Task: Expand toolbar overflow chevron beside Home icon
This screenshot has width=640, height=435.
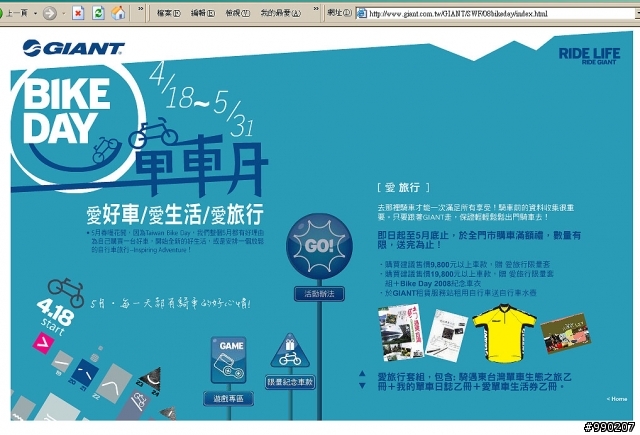Action: click(140, 9)
